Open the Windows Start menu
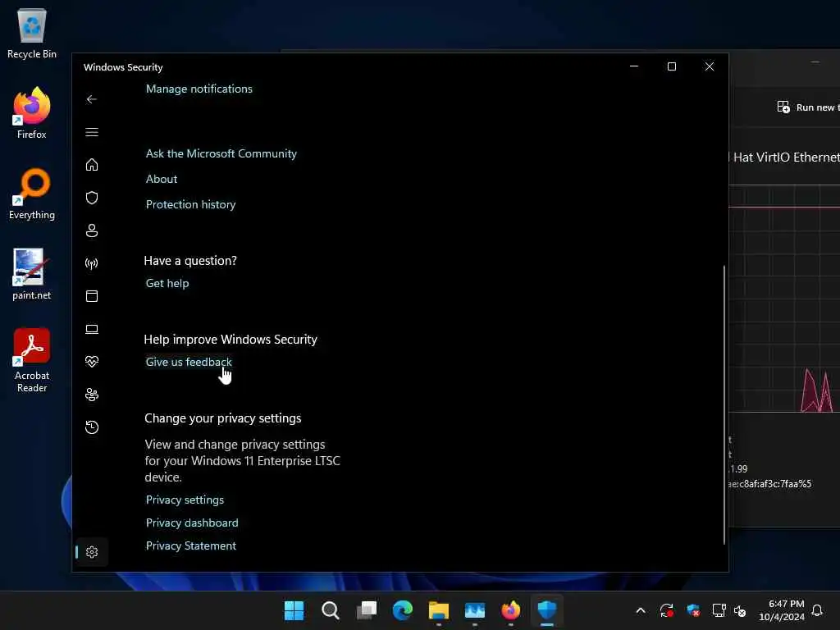840x630 pixels. 294,610
